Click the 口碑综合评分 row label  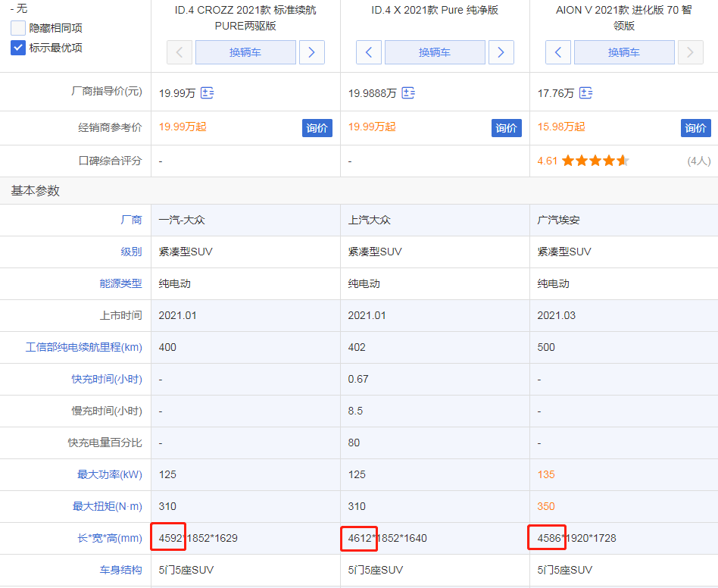tap(110, 161)
